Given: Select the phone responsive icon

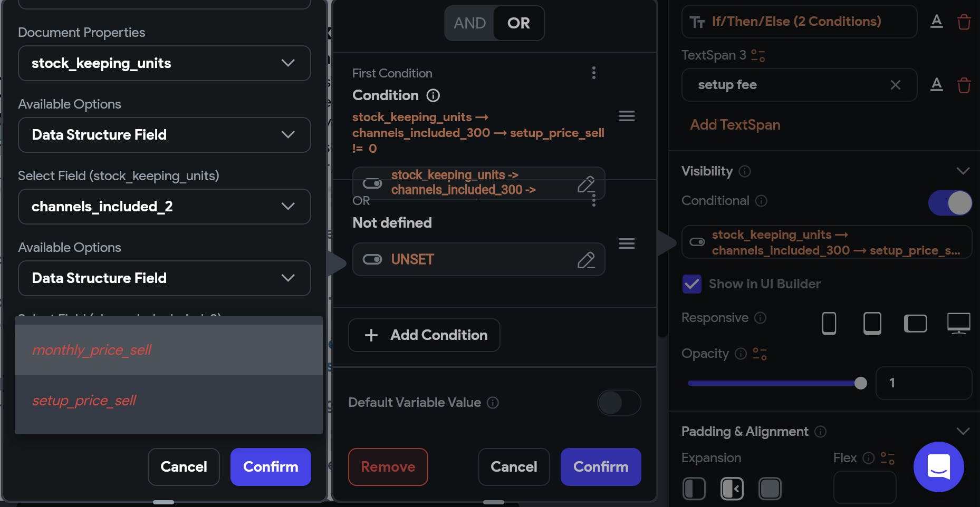Looking at the screenshot, I should 829,323.
